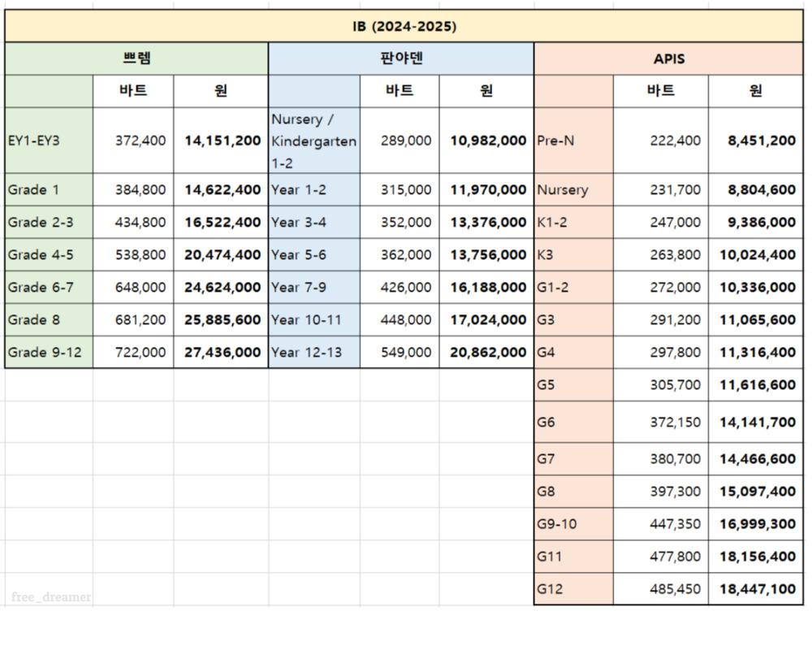The width and height of the screenshot is (812, 650).
Task: Click the G6 label cell
Action: [x=574, y=422]
